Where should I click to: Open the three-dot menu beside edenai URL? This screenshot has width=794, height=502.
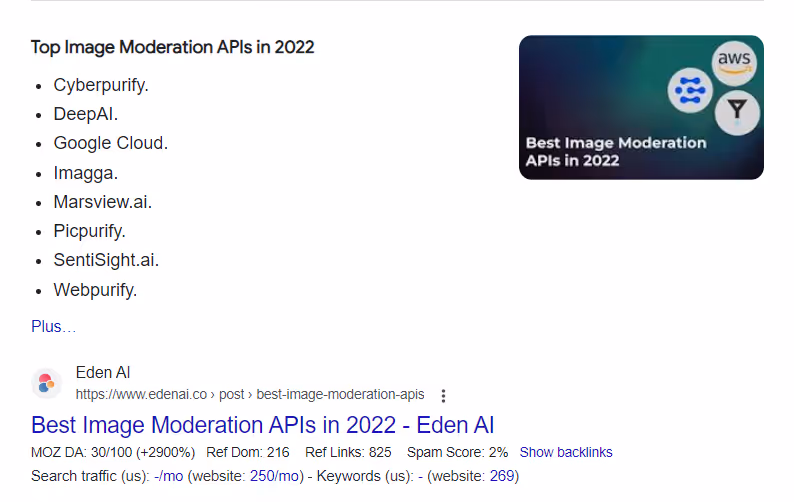(443, 396)
